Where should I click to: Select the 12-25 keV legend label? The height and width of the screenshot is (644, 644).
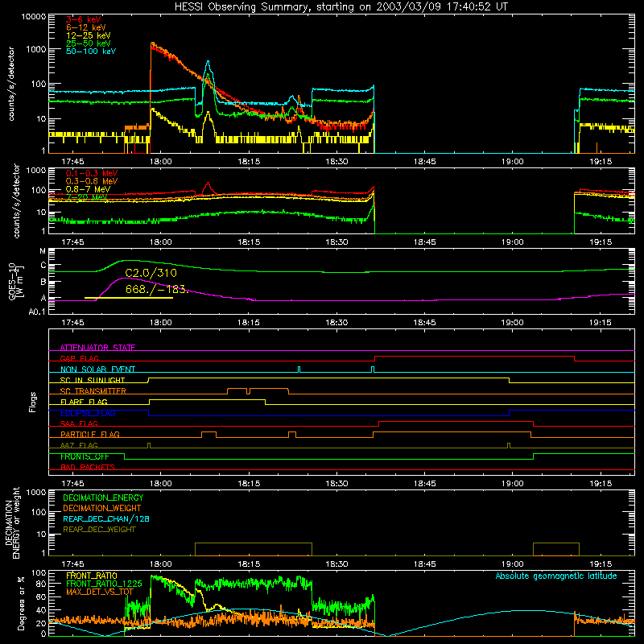pos(89,35)
